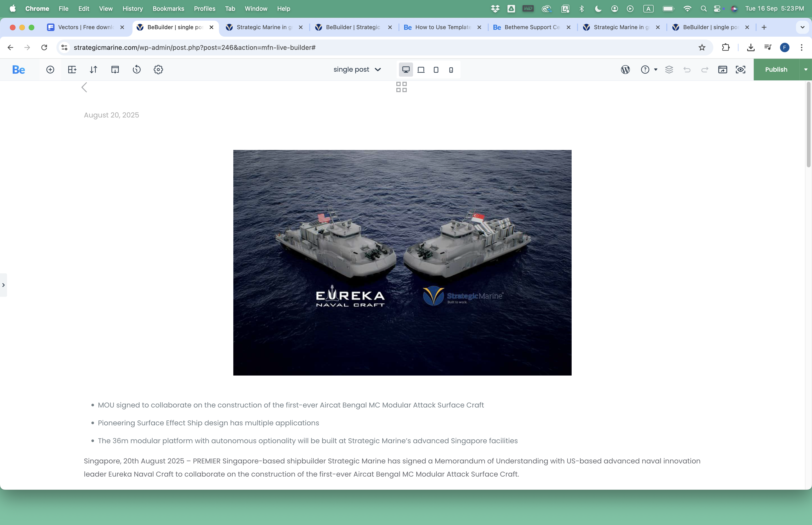Open Chrome media control icon
812x525 pixels.
click(x=768, y=47)
